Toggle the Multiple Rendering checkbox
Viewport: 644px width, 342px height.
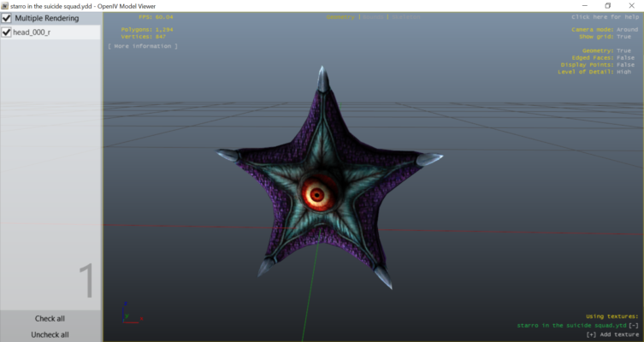click(x=7, y=18)
